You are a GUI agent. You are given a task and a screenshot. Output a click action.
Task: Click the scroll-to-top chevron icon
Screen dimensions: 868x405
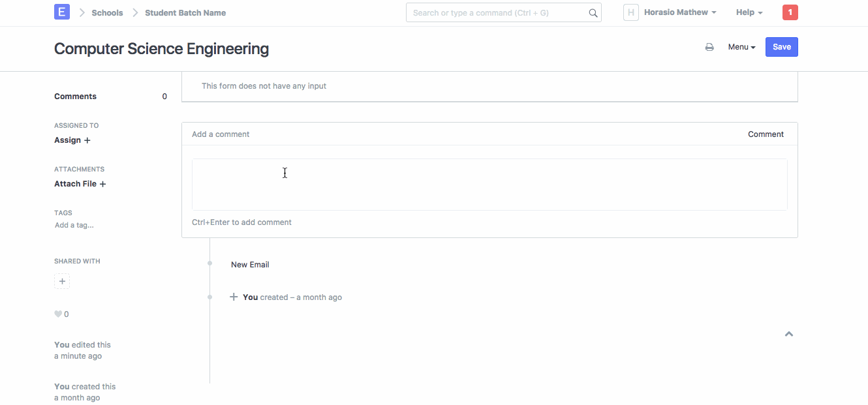pos(788,334)
